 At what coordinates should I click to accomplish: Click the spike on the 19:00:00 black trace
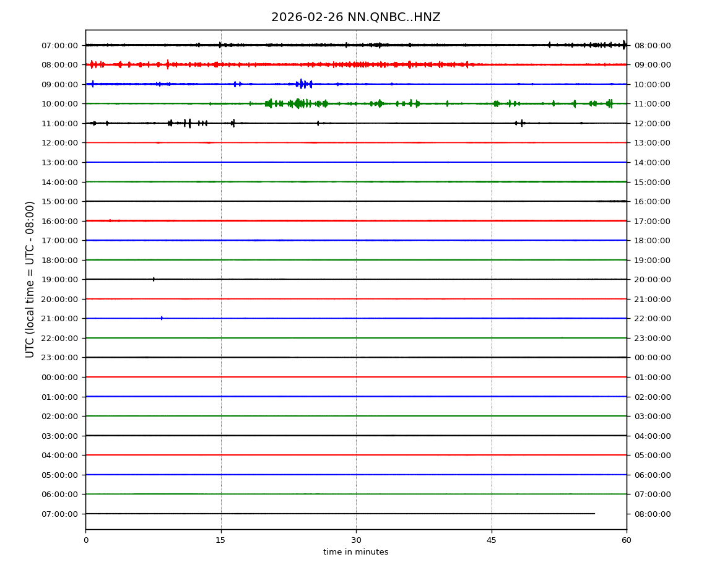(154, 279)
